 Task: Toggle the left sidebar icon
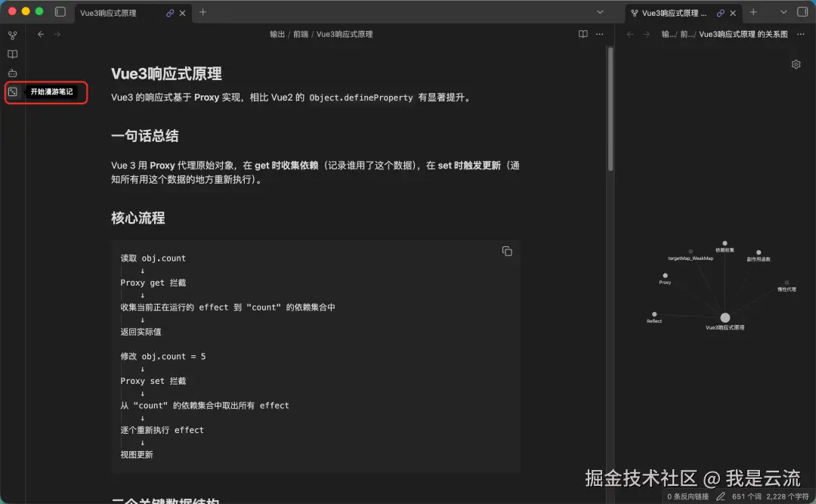pos(60,12)
